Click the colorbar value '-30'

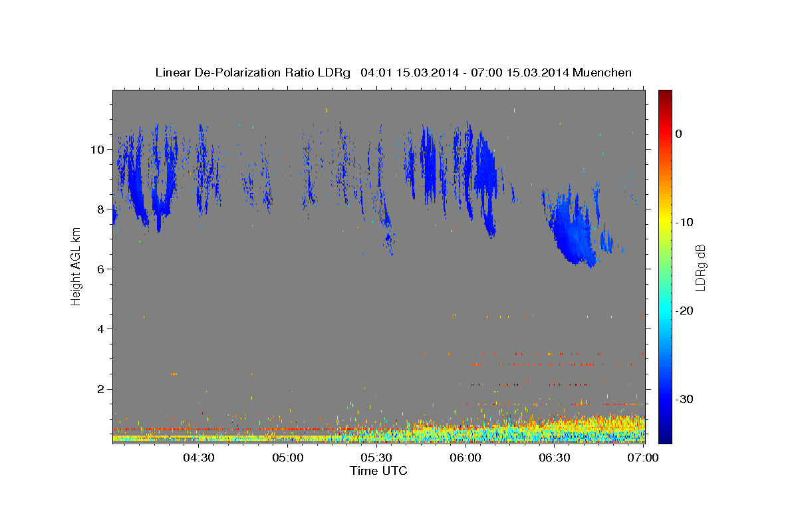pyautogui.click(x=684, y=399)
